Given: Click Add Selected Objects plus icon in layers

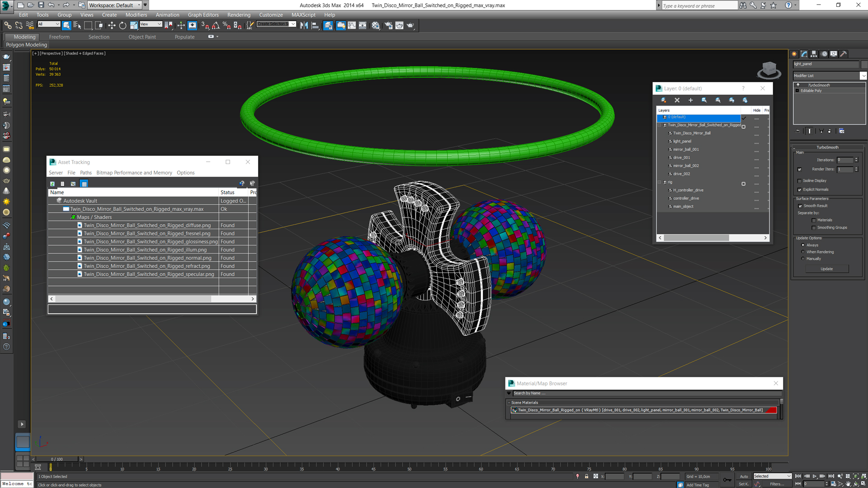Looking at the screenshot, I should [x=690, y=100].
